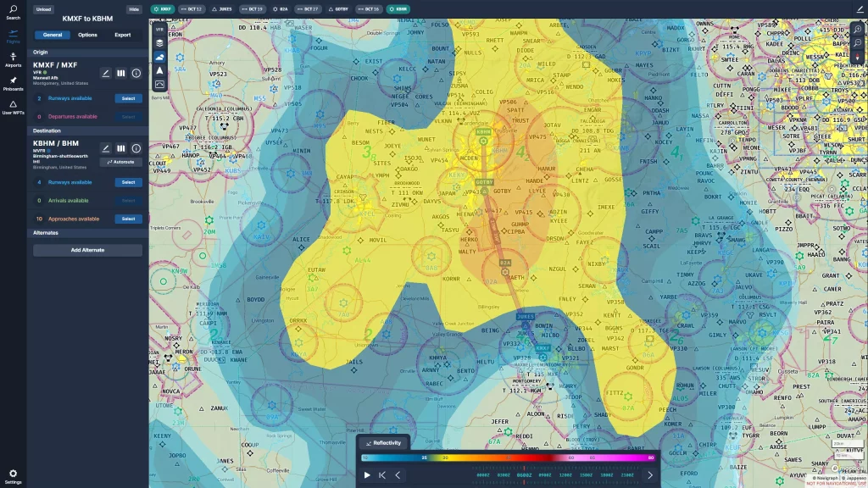Image resolution: width=868 pixels, height=488 pixels.
Task: Toggle VFR map type button
Action: (x=159, y=30)
